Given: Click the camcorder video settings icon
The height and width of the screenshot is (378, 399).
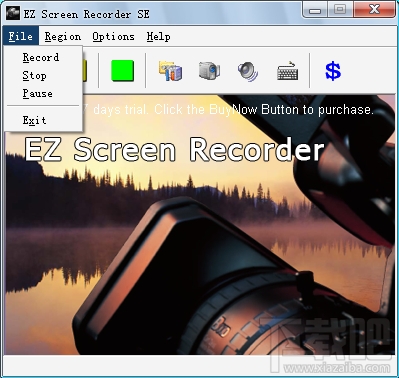Looking at the screenshot, I should [209, 71].
